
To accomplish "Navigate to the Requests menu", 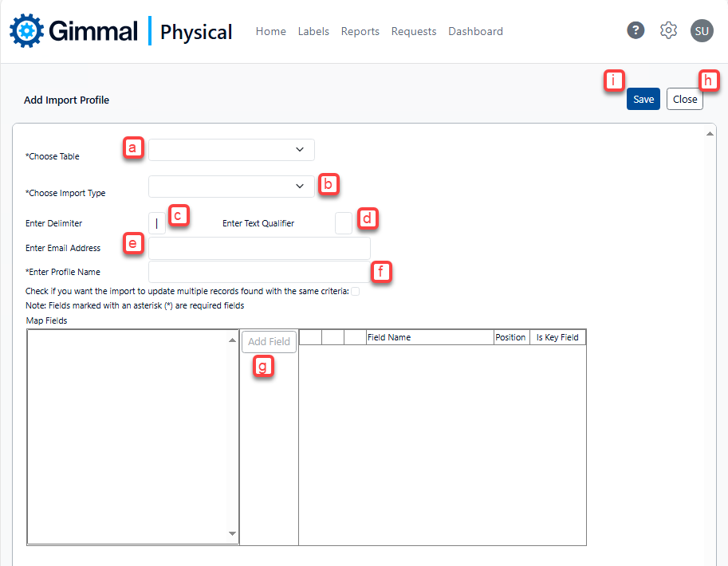I will click(414, 32).
